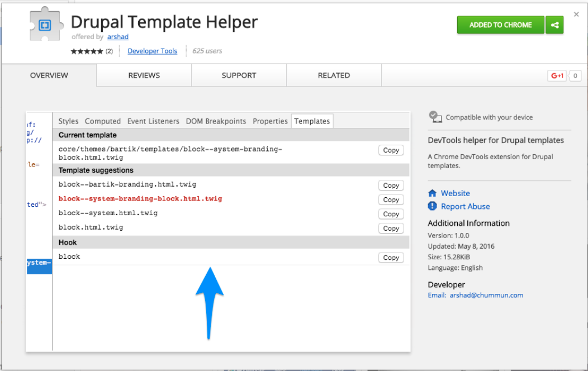Viewport: 588px width, 371px height.
Task: Click the Compatible with your device icon
Action: click(435, 117)
